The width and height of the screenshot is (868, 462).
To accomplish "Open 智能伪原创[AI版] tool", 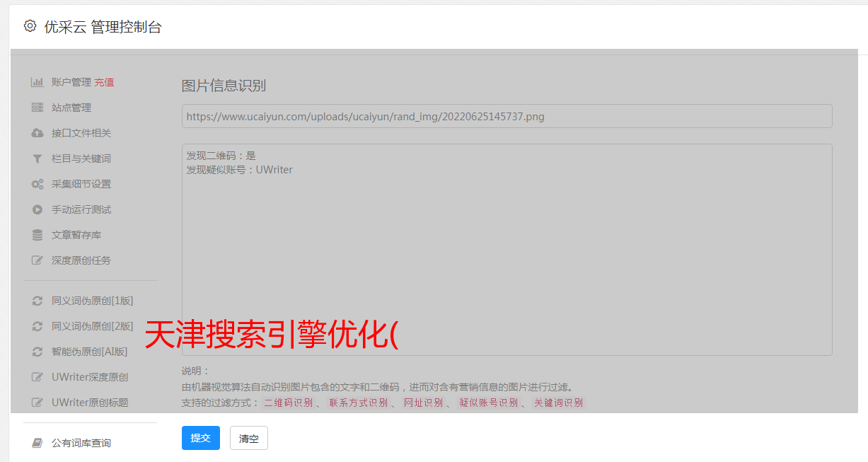I will point(90,352).
